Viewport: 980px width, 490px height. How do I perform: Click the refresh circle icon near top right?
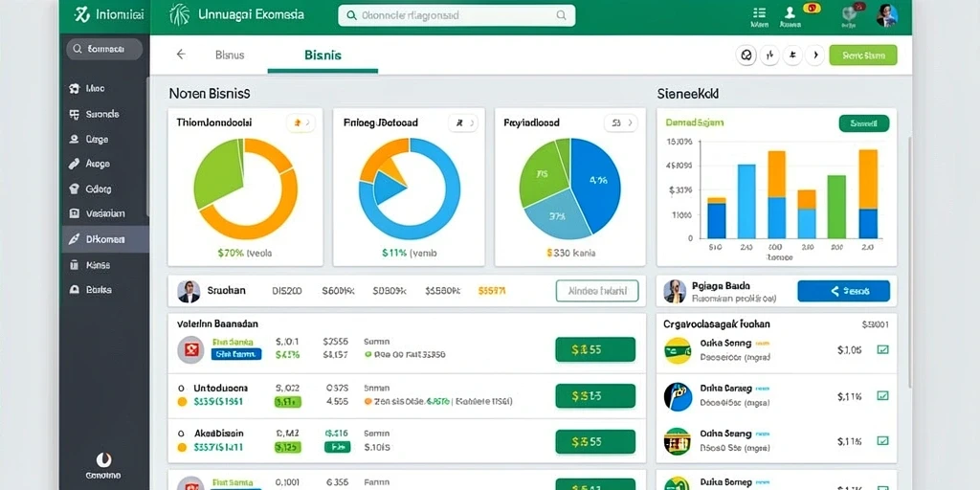(746, 55)
